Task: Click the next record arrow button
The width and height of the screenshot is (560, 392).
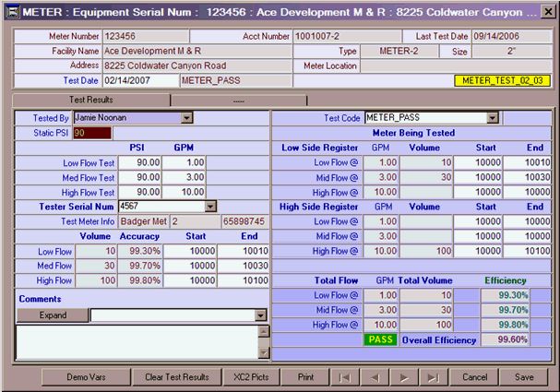Action: [x=403, y=377]
